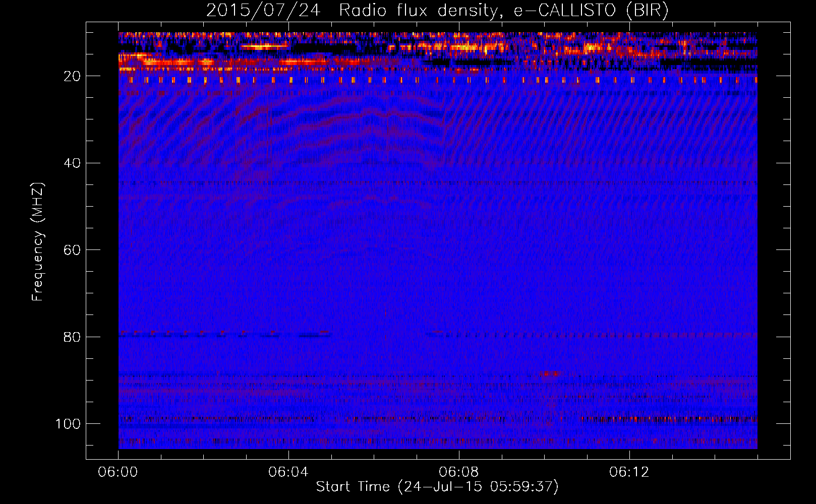Click the 06:00 time tick label
Image resolution: width=816 pixels, height=504 pixels.
118,472
